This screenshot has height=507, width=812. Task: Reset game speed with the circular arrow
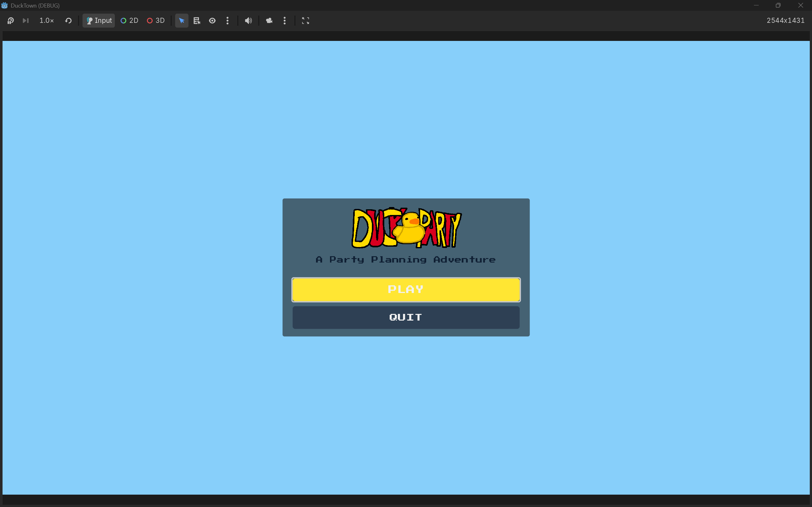69,21
